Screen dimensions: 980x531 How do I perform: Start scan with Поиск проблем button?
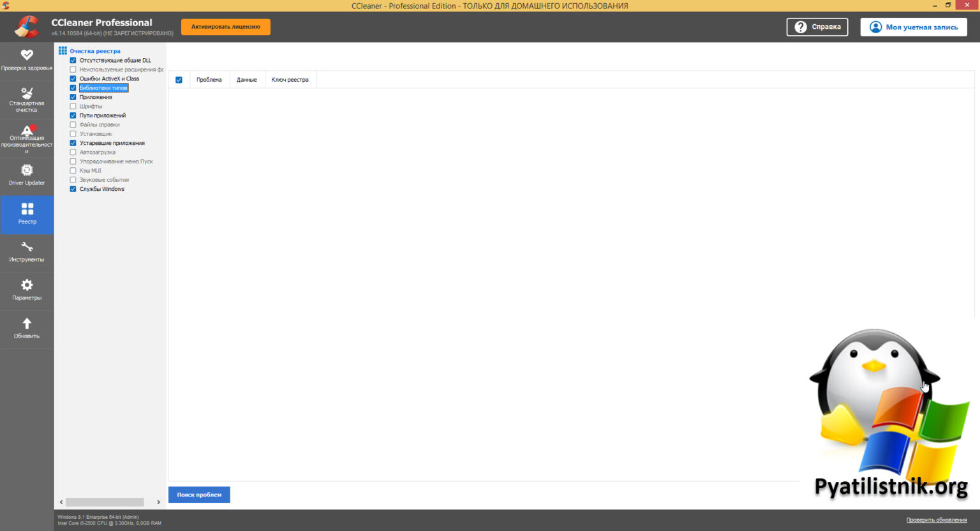click(x=199, y=495)
